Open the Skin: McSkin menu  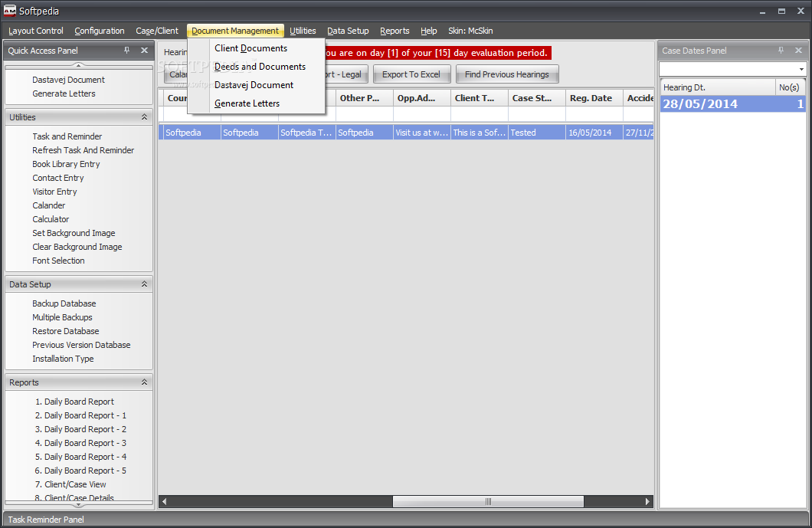coord(470,31)
